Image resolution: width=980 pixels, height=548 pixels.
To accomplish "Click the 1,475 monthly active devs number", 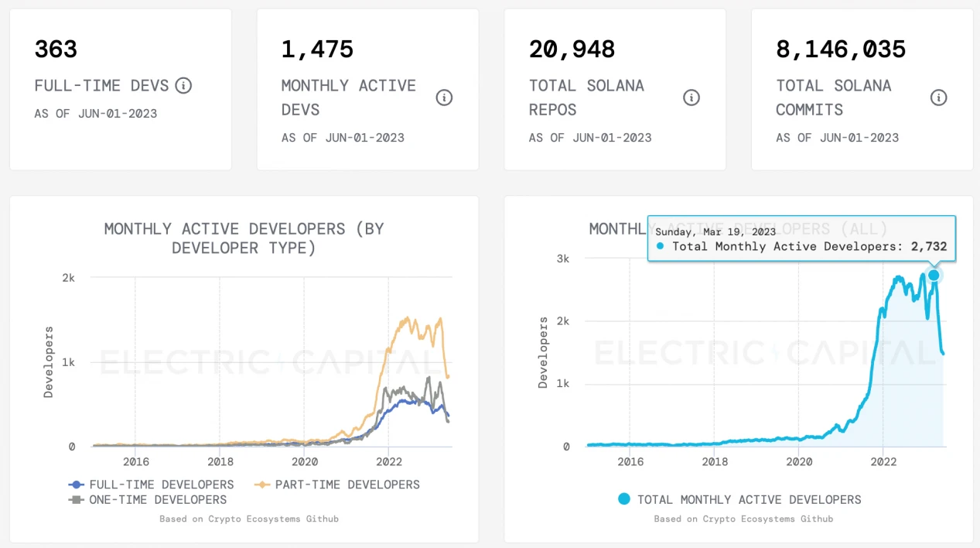I will tap(317, 50).
